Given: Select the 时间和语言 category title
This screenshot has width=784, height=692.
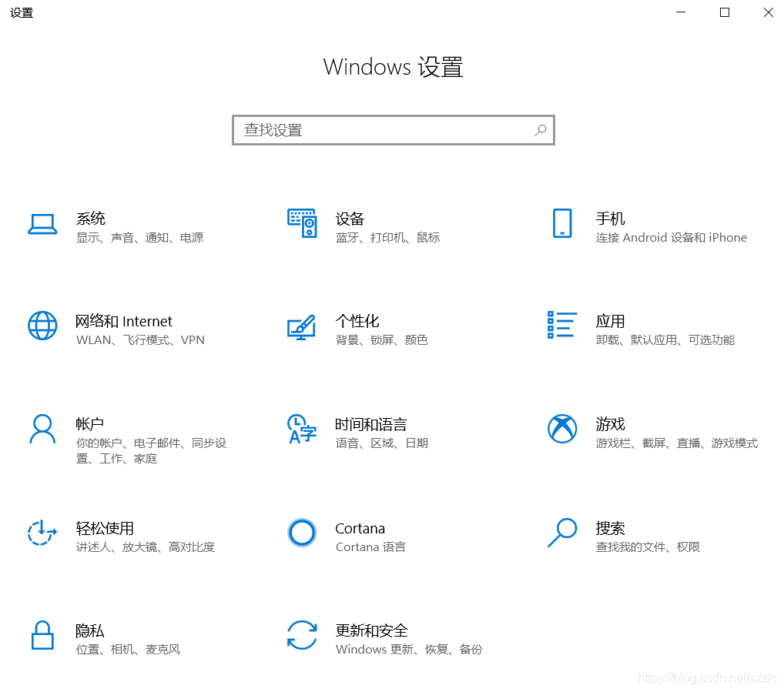Looking at the screenshot, I should pos(371,424).
